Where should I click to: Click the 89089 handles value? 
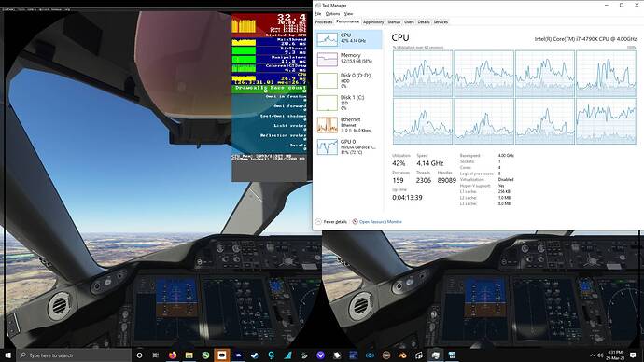446,181
